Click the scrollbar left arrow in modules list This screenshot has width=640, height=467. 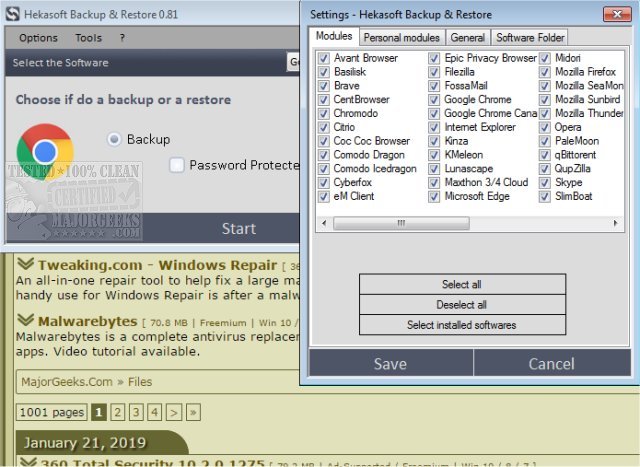pos(324,223)
